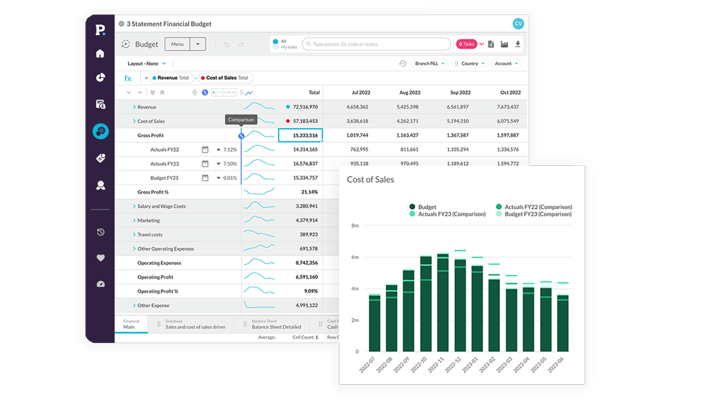This screenshot has width=720, height=400.
Task: Click the pie chart icon in left sidebar
Action: 101,77
